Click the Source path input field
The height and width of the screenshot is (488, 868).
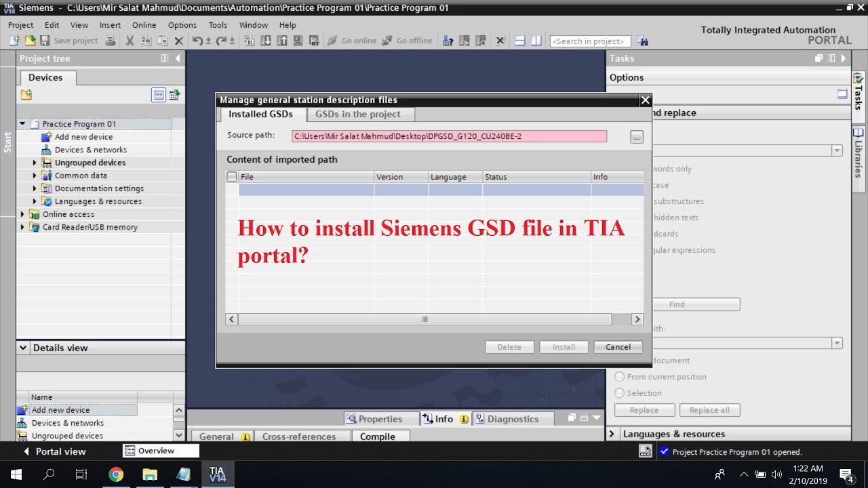(x=450, y=136)
